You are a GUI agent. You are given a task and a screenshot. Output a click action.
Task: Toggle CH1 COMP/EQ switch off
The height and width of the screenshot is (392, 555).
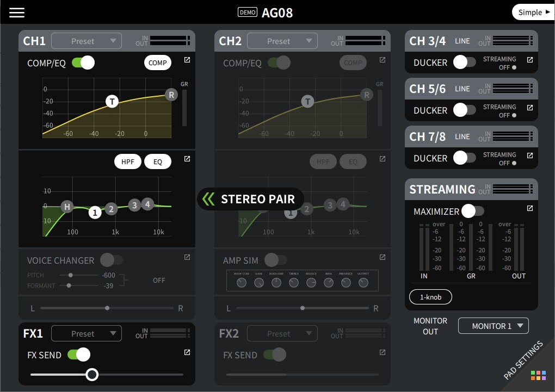pos(83,63)
